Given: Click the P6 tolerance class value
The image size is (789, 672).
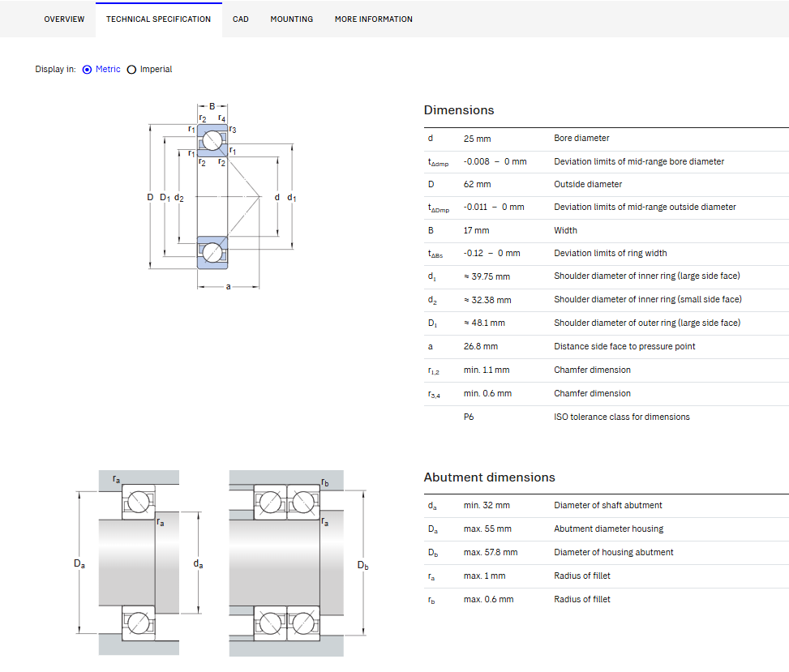Looking at the screenshot, I should (469, 417).
